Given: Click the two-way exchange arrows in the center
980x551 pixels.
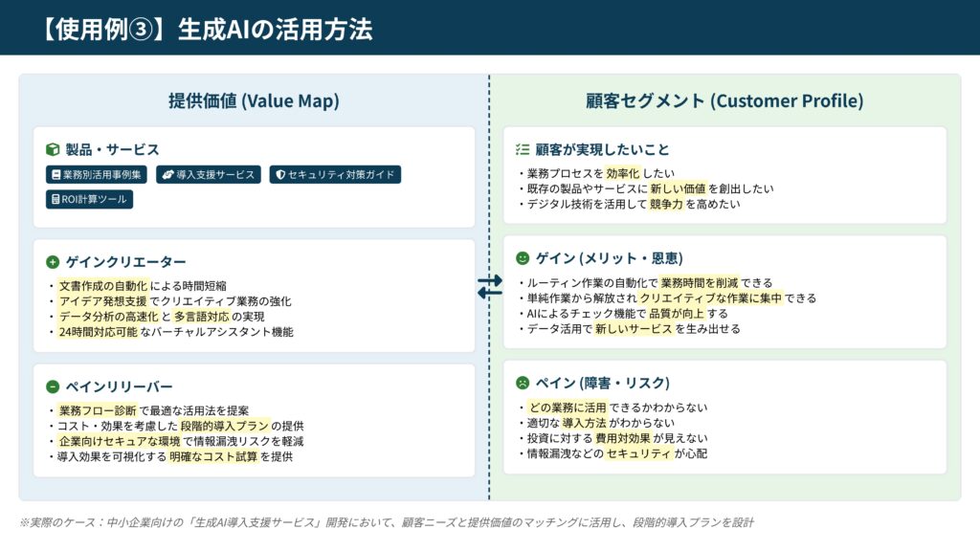Looking at the screenshot, I should coord(490,286).
